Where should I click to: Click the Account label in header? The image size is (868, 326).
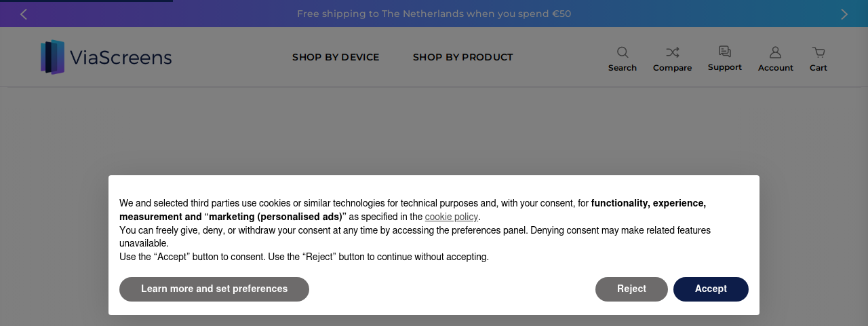point(776,68)
